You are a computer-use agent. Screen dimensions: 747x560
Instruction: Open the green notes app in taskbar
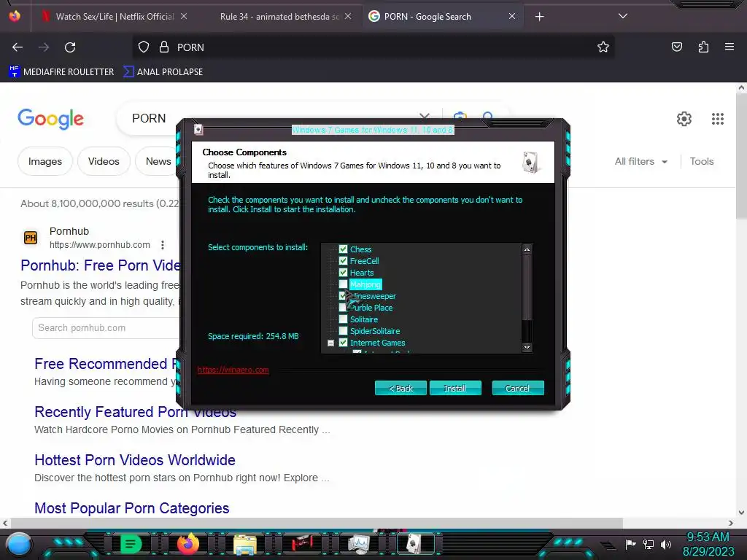(x=131, y=544)
